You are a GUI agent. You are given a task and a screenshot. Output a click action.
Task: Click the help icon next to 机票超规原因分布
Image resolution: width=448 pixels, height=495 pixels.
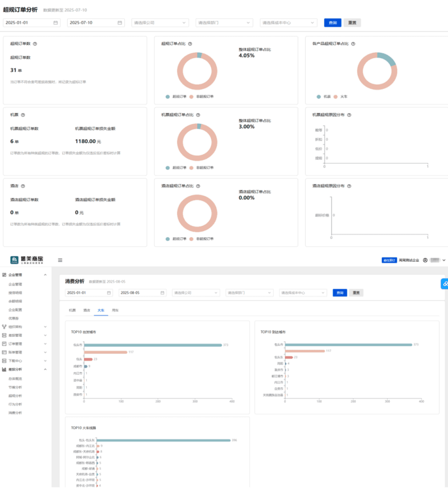[x=349, y=115]
